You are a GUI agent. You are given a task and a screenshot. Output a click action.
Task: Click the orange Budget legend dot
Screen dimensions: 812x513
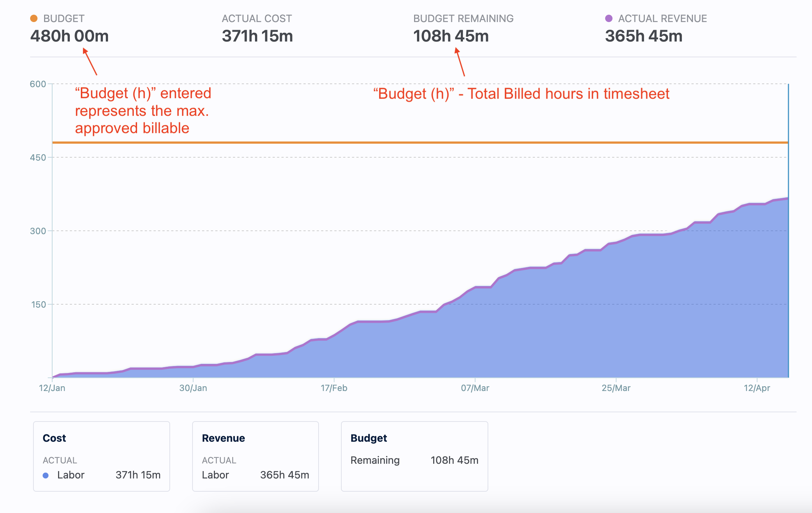coord(34,18)
